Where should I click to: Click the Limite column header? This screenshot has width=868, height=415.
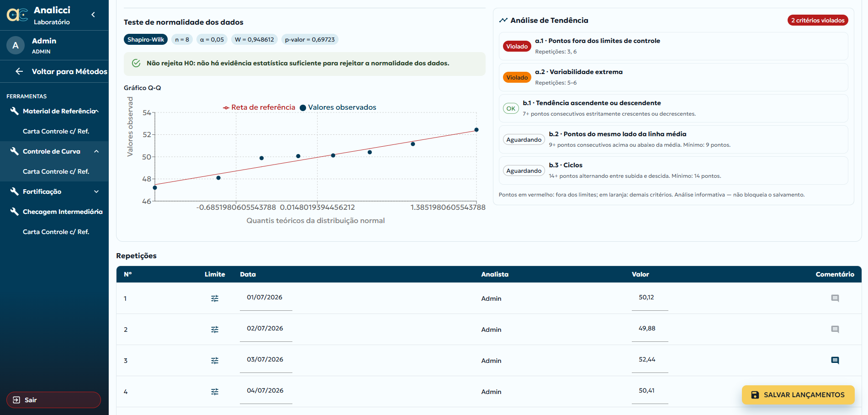pos(215,274)
